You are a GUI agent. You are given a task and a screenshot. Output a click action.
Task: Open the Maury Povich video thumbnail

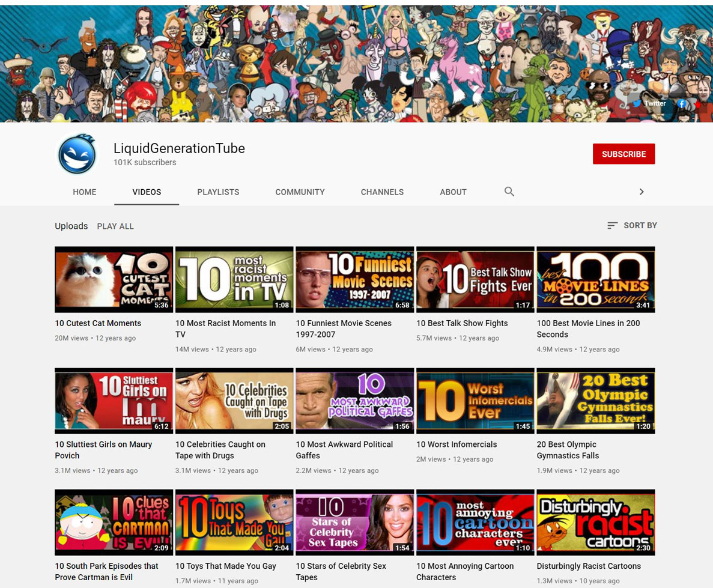click(x=114, y=401)
